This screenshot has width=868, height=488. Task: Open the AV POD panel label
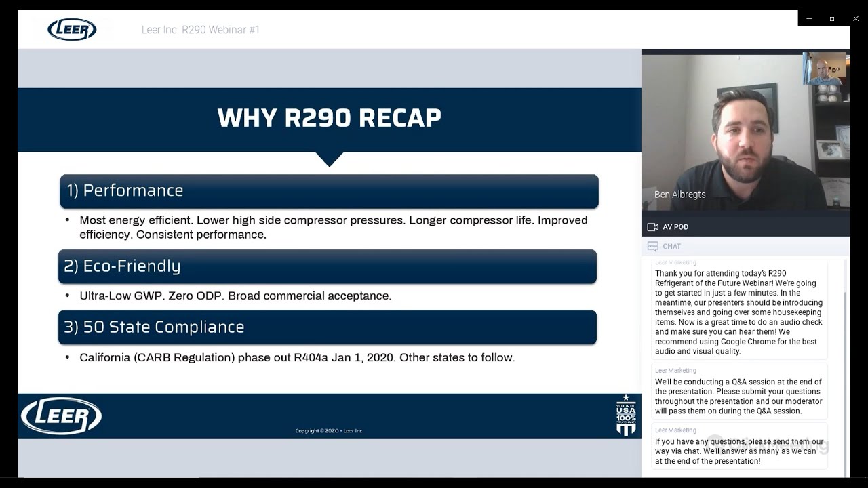[675, 227]
